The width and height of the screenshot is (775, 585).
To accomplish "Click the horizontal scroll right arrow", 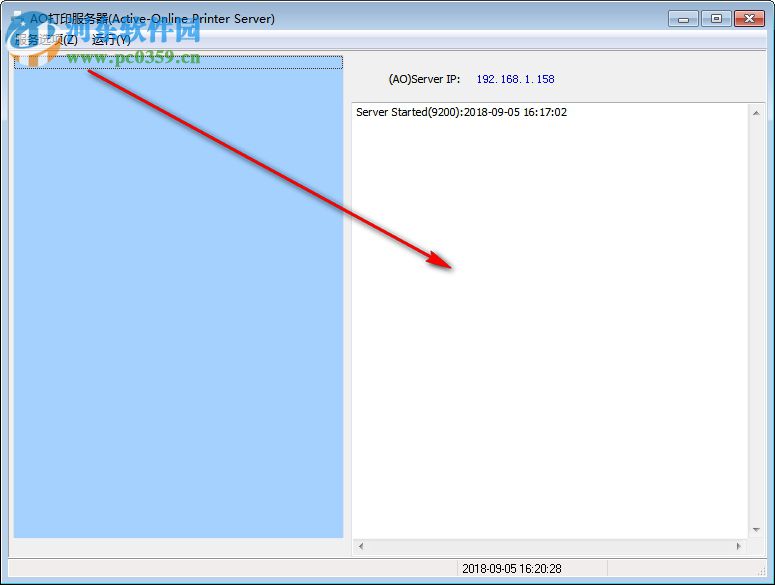I will 738,546.
